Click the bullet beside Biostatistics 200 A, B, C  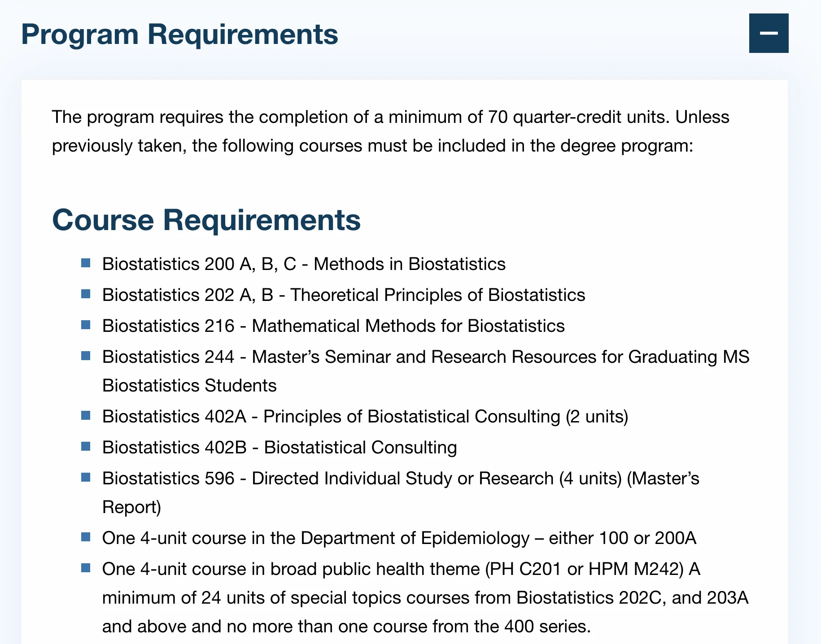[86, 263]
